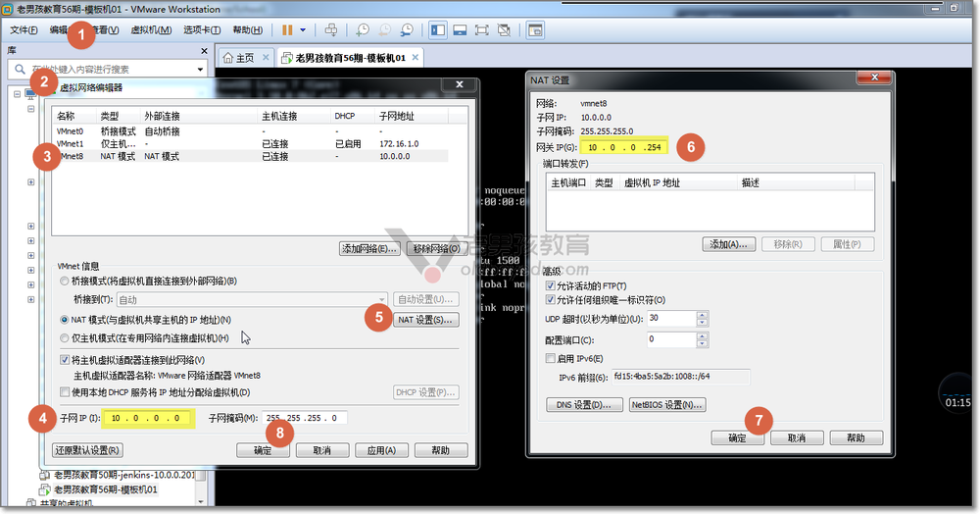Open the 帮助 menu in menu bar
980x514 pixels.
coord(248,30)
